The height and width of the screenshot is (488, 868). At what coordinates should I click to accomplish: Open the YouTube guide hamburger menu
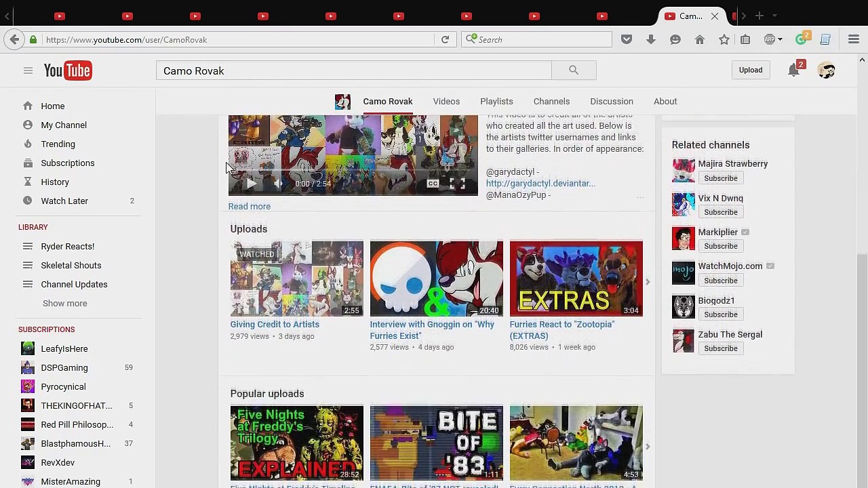(x=28, y=70)
